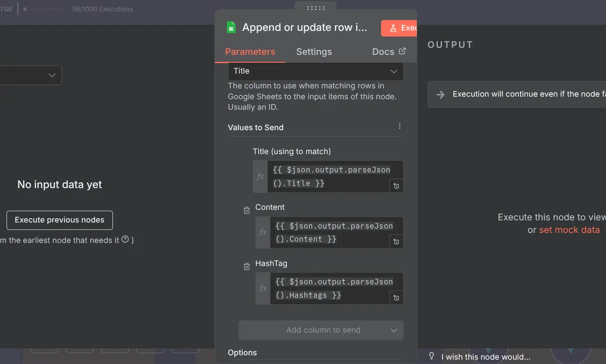Click Execute previous nodes button

60,220
